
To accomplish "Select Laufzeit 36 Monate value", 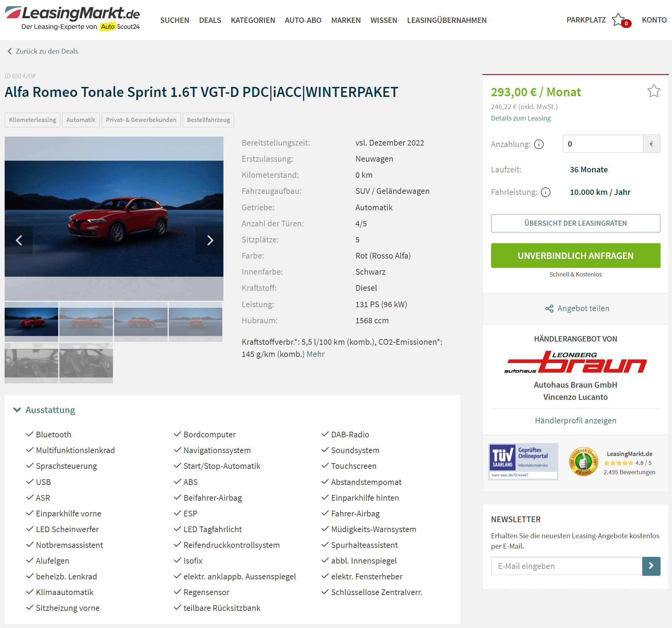I will [589, 170].
